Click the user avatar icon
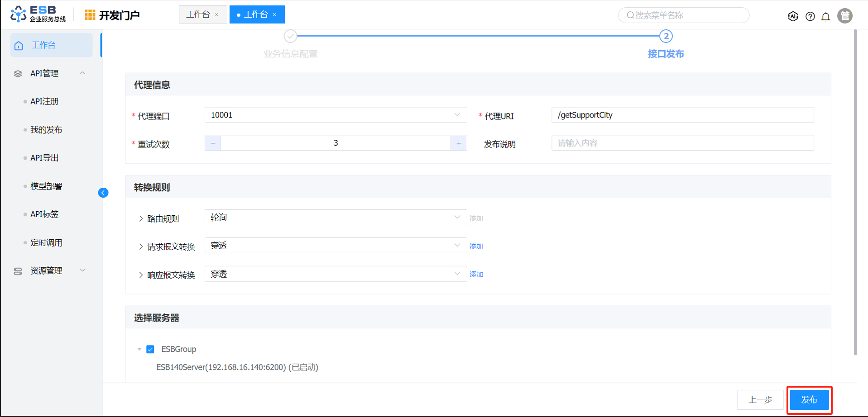 pyautogui.click(x=845, y=16)
